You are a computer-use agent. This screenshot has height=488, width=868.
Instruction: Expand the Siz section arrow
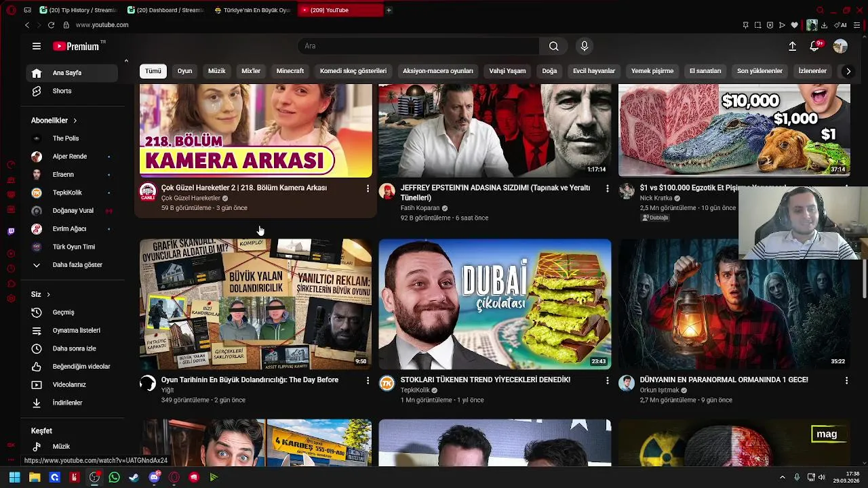[48, 295]
